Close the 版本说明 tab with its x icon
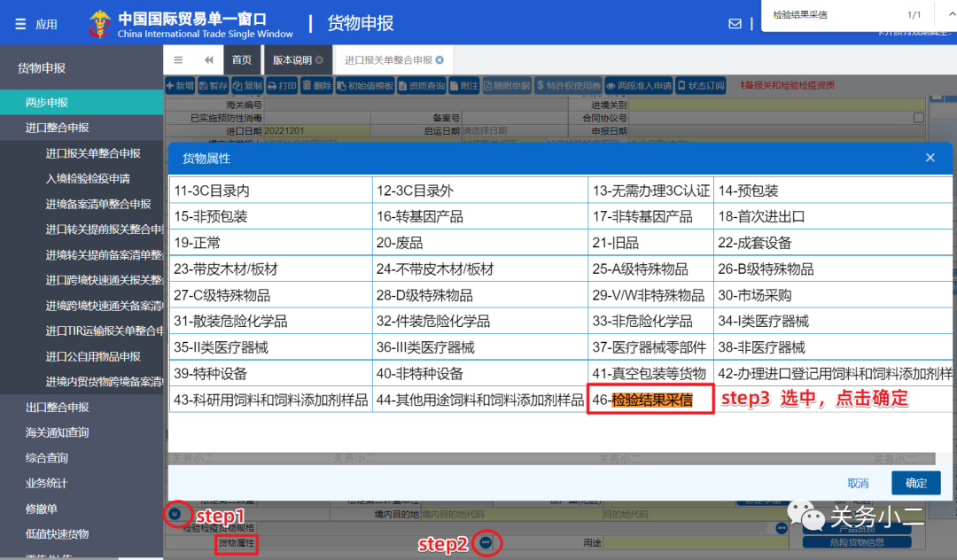This screenshot has height=560, width=957. [x=319, y=59]
